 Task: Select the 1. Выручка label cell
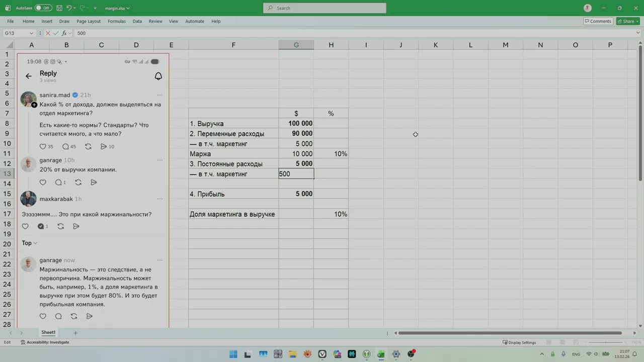point(233,124)
